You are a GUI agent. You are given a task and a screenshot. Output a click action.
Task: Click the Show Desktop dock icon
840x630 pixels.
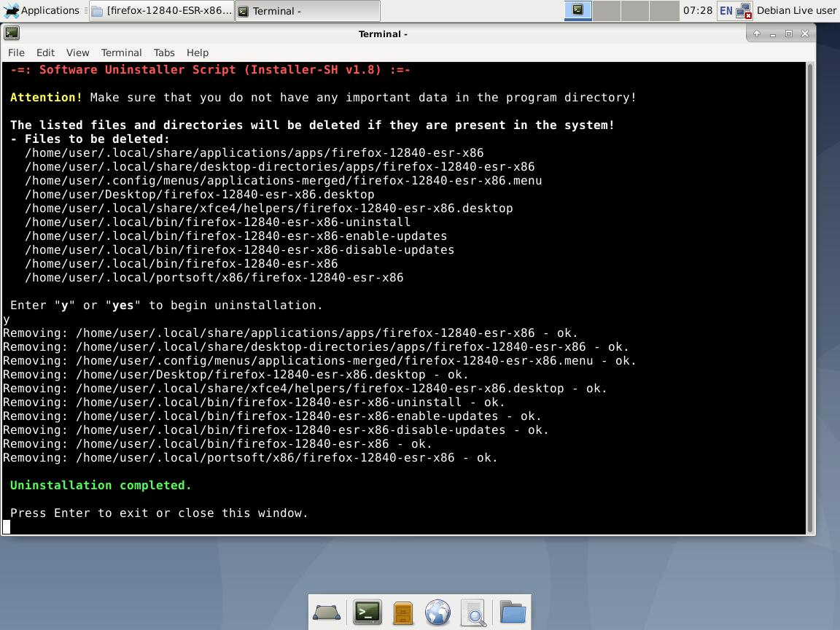tap(326, 612)
